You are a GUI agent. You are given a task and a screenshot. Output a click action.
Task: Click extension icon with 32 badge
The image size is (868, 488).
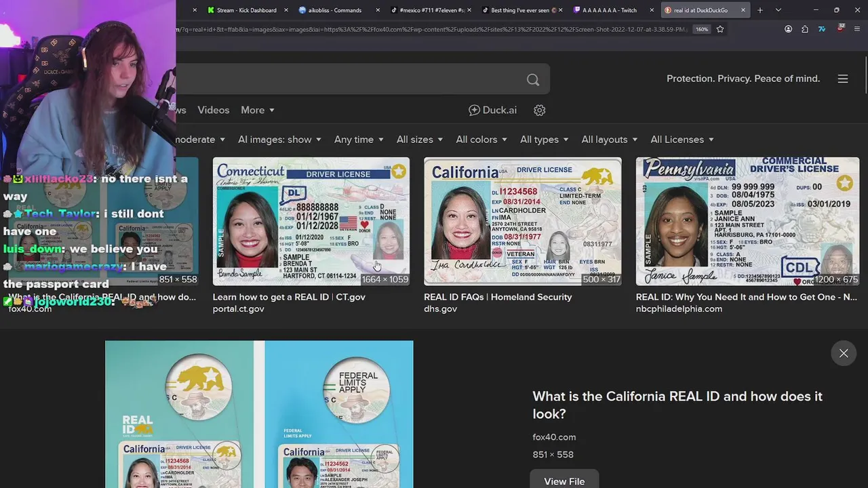click(x=840, y=28)
